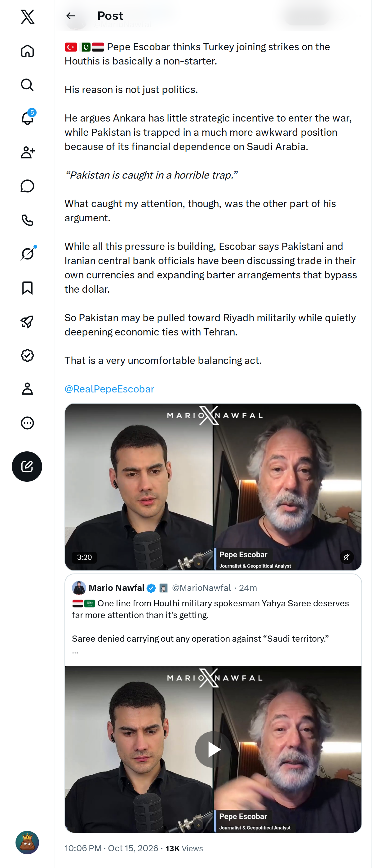Open the @RealPepeEscobar mention link
The width and height of the screenshot is (372, 868).
click(x=109, y=389)
